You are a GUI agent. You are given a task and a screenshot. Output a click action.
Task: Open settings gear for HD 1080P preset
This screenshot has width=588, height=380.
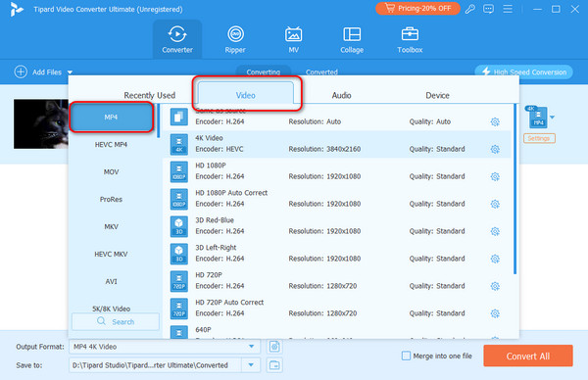coord(495,176)
